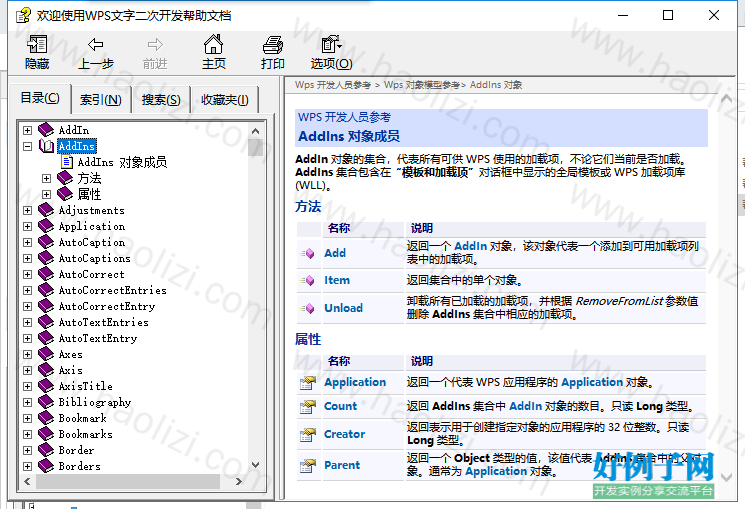Expand the AutoCaption tree node
This screenshot has width=745, height=509.
tap(28, 242)
